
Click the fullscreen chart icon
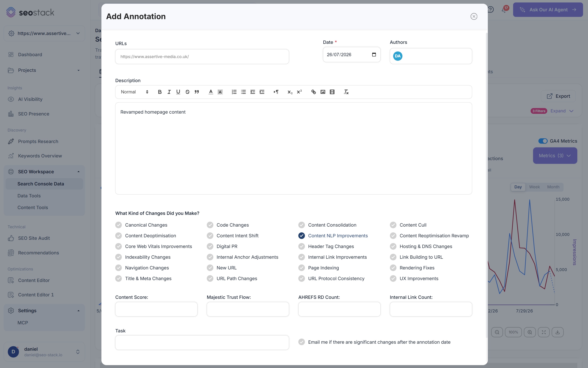(544, 332)
